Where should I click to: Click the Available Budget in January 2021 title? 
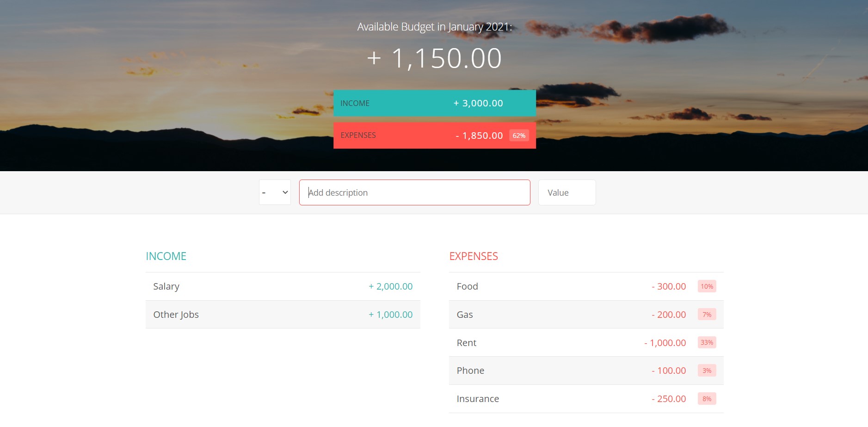pos(434,27)
